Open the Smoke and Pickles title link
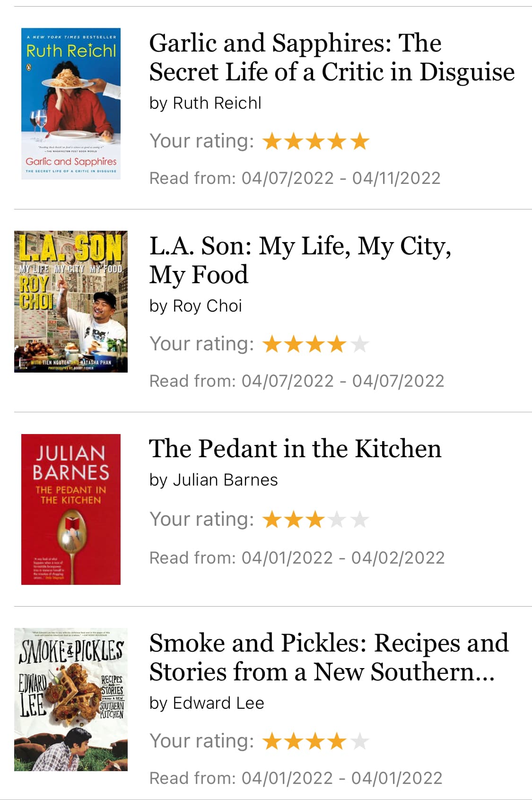Image resolution: width=532 pixels, height=800 pixels. click(x=329, y=657)
